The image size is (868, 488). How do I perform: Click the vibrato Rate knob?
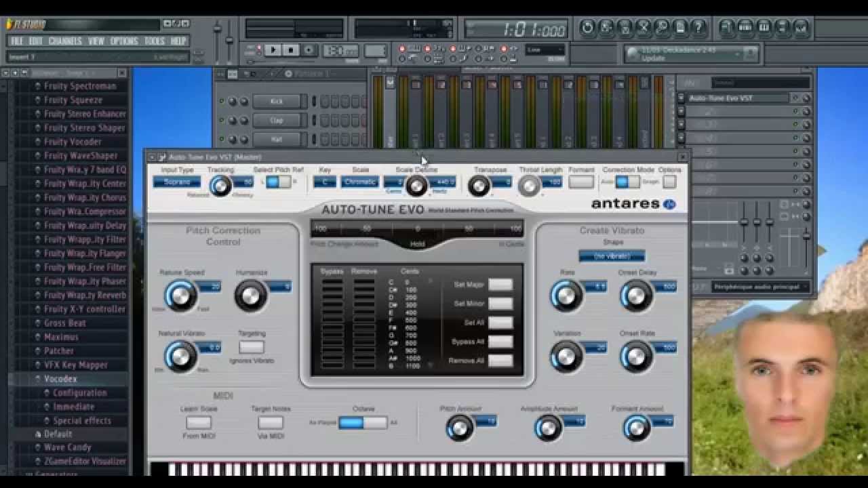(566, 296)
